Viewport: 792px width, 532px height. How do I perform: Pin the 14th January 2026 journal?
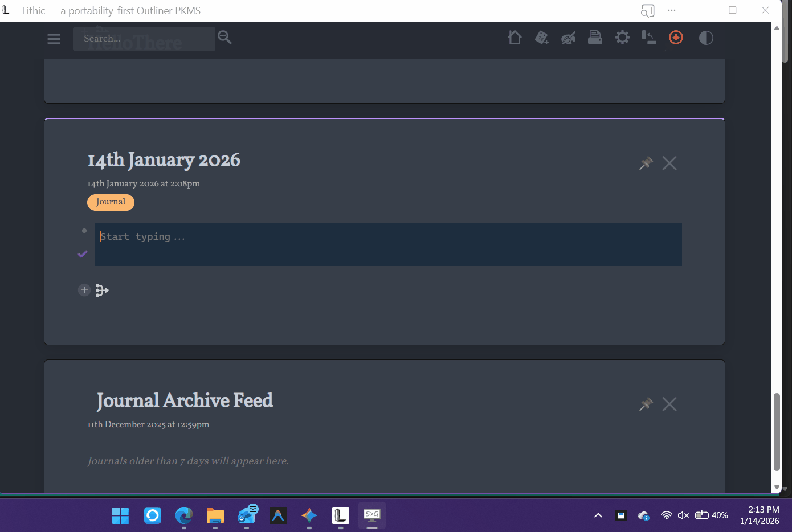pos(646,163)
